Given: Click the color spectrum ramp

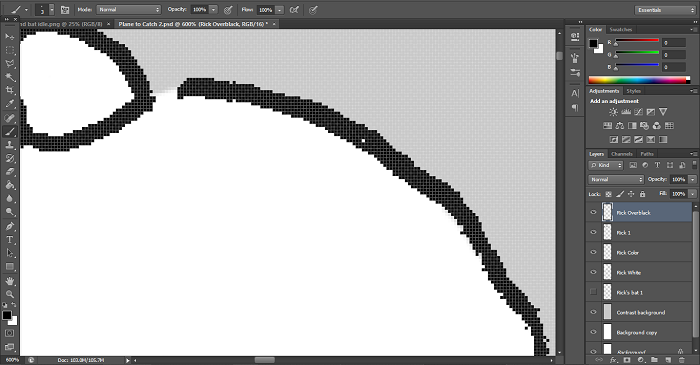Looking at the screenshot, I should click(x=639, y=80).
